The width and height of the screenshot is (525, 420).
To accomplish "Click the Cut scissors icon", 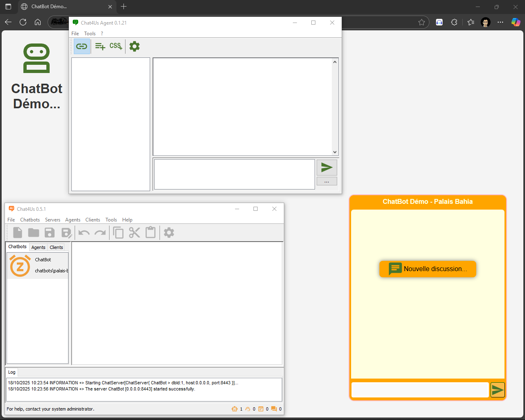I will click(x=135, y=233).
